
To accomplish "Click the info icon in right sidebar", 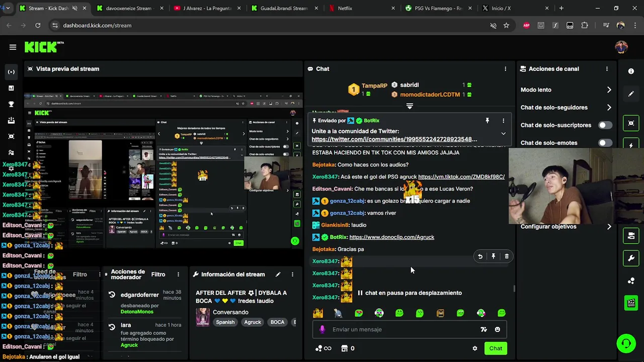I will (631, 71).
